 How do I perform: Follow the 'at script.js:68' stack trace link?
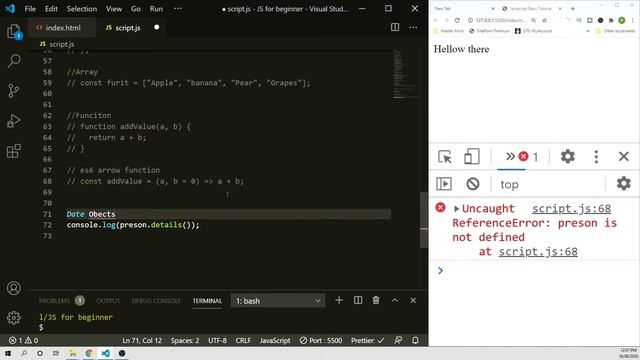point(538,251)
